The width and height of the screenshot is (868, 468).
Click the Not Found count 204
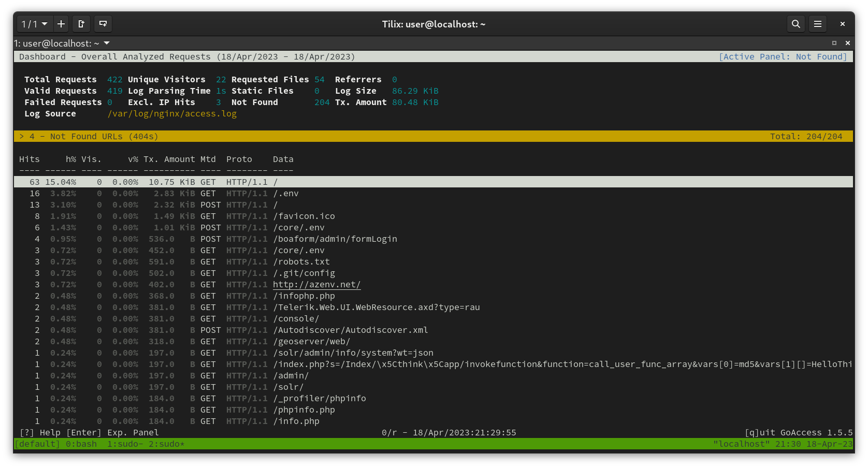pyautogui.click(x=322, y=103)
